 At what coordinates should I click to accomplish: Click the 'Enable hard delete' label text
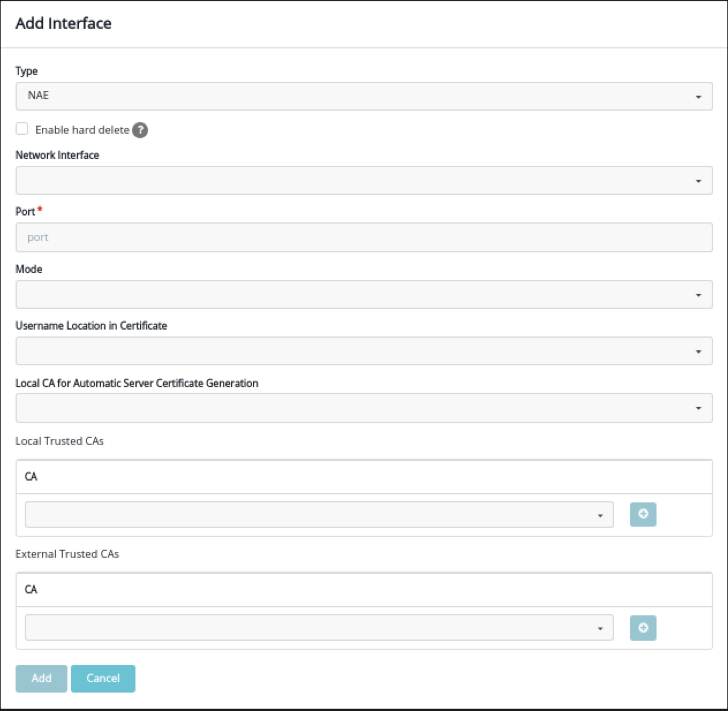[x=82, y=130]
